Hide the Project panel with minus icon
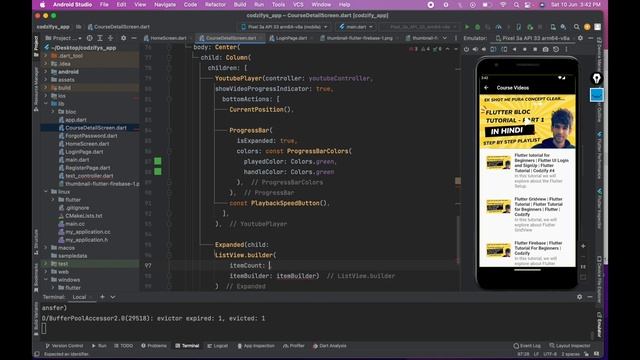The image size is (640, 360). tap(134, 38)
